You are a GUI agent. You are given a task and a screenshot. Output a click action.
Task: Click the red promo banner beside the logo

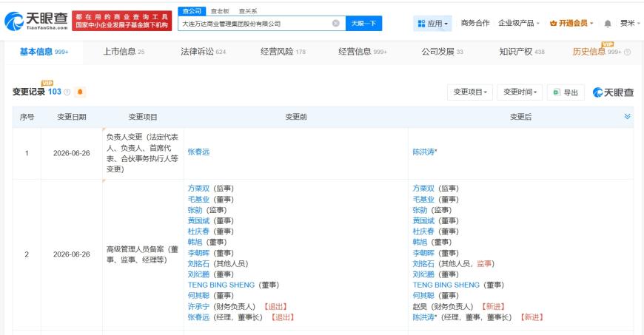coord(121,21)
